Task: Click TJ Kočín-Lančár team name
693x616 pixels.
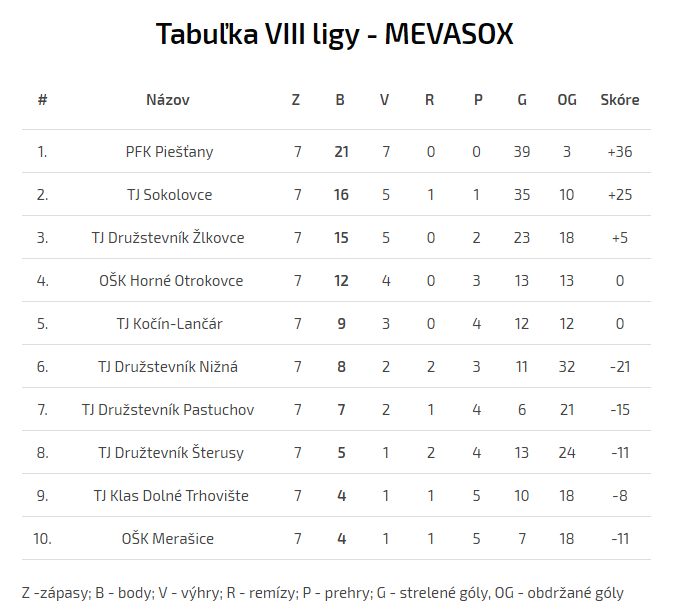Action: (x=168, y=324)
